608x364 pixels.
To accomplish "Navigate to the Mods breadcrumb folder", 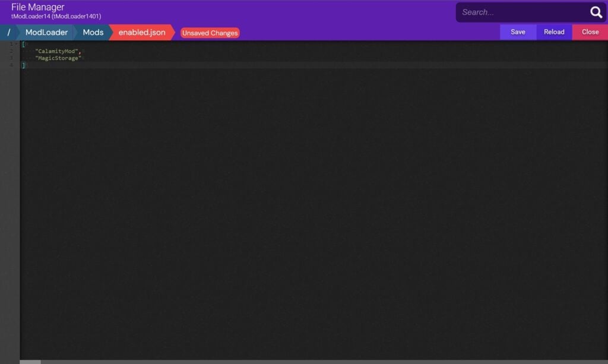I will click(93, 33).
